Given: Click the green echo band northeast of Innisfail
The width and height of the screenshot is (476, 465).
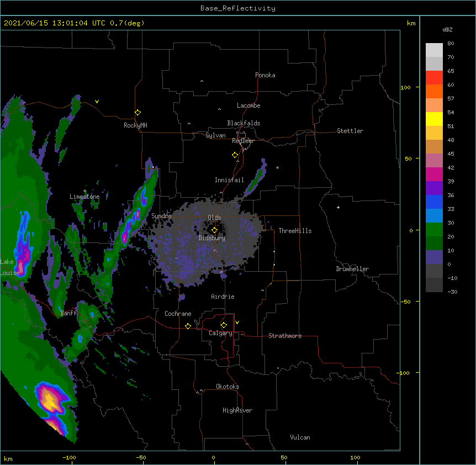Looking at the screenshot, I should click(x=256, y=179).
